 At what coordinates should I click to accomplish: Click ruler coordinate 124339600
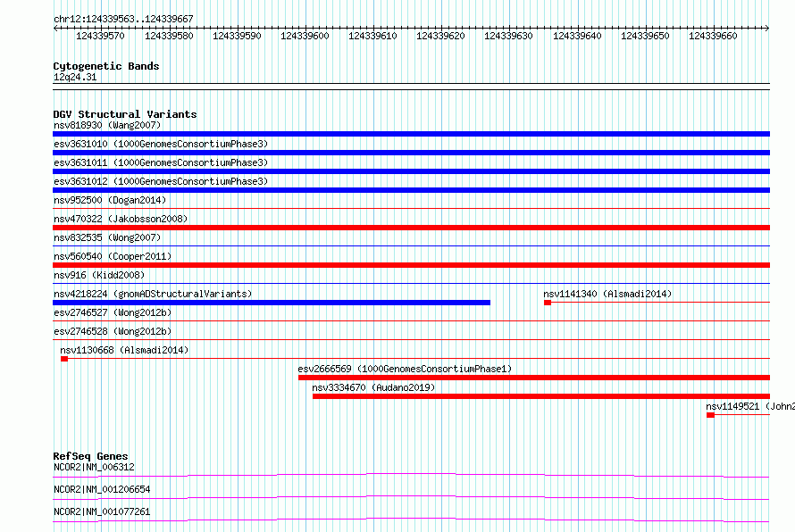[x=305, y=36]
